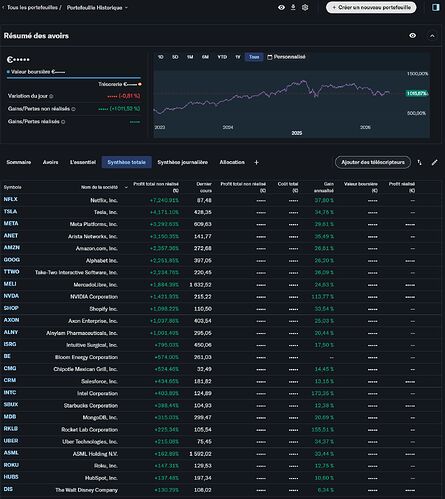Open the CRM ticker link
The width and height of the screenshot is (445, 499).
(x=10, y=380)
